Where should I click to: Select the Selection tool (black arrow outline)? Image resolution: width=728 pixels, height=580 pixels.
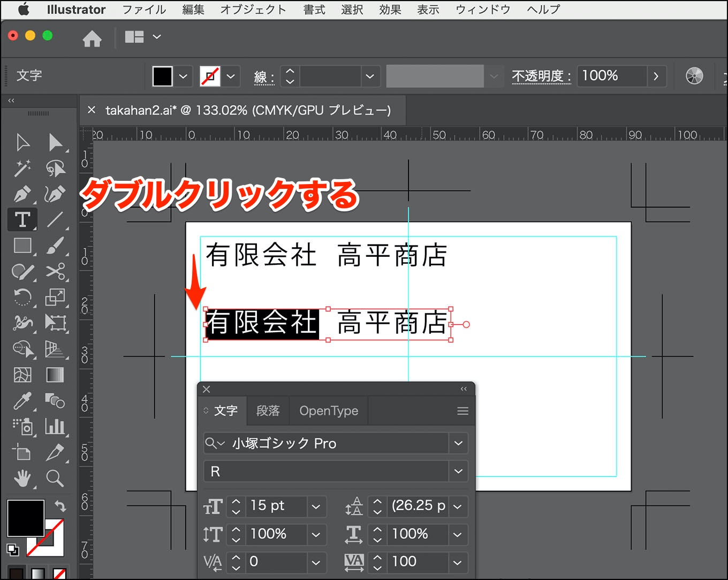pyautogui.click(x=22, y=142)
